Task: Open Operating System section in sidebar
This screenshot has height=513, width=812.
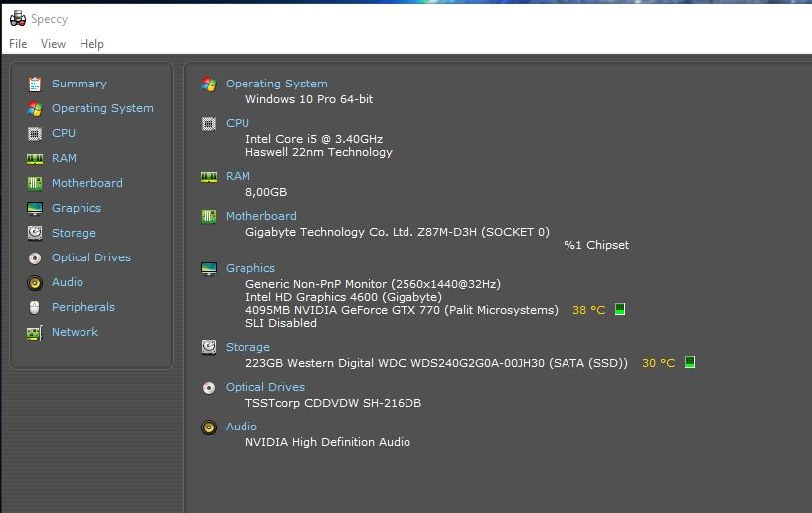Action: point(102,108)
